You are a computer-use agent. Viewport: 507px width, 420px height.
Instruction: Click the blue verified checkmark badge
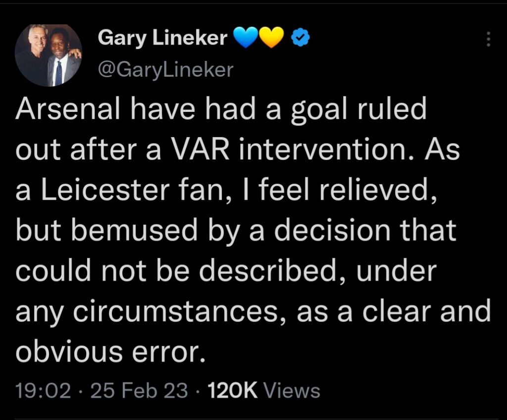click(299, 38)
